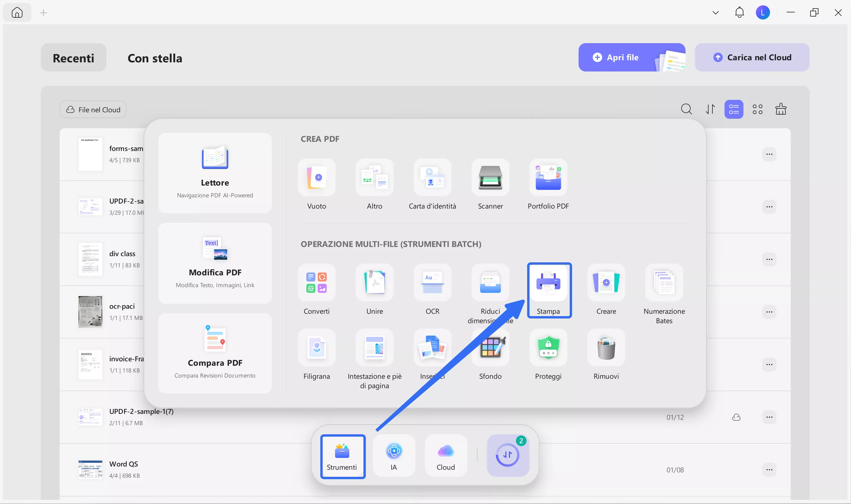The width and height of the screenshot is (851, 504).
Task: Open the UPDF-2-sample-1(7) file thumbnail
Action: pyautogui.click(x=90, y=417)
